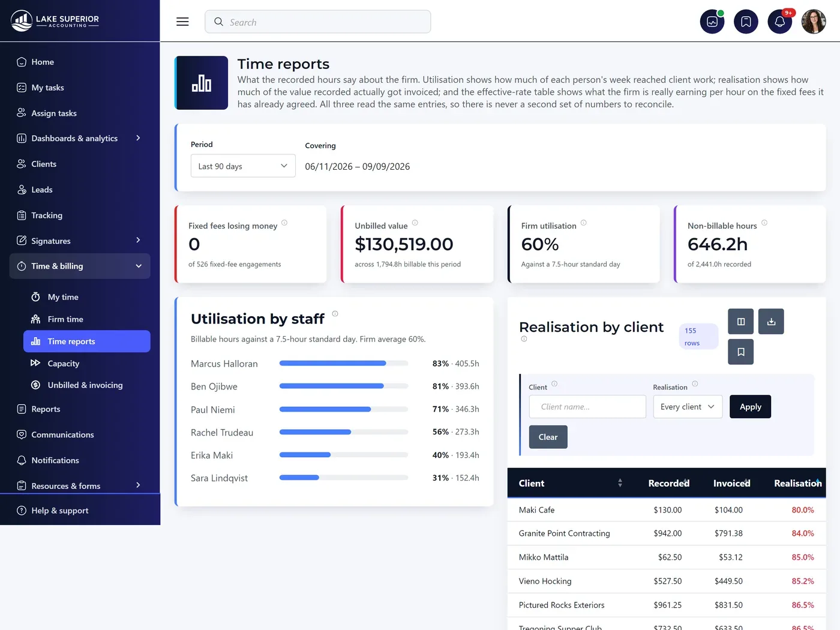840x630 pixels.
Task: Focus the Search field
Action: [318, 22]
